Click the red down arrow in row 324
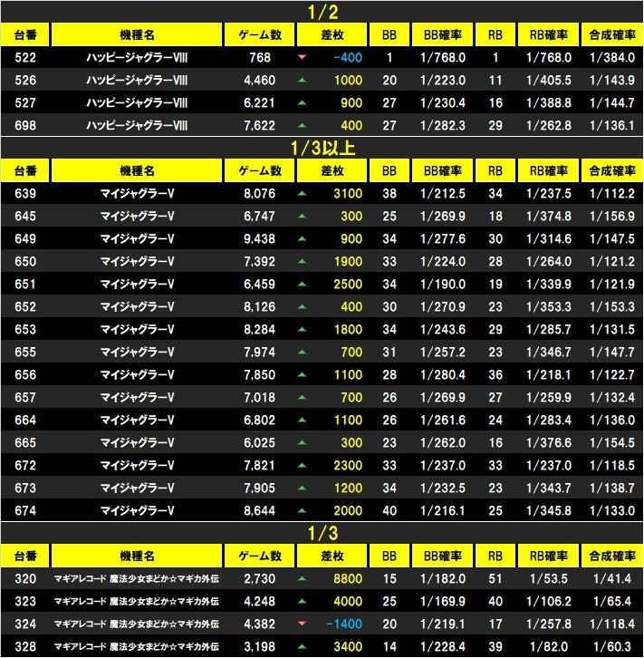 [x=302, y=624]
